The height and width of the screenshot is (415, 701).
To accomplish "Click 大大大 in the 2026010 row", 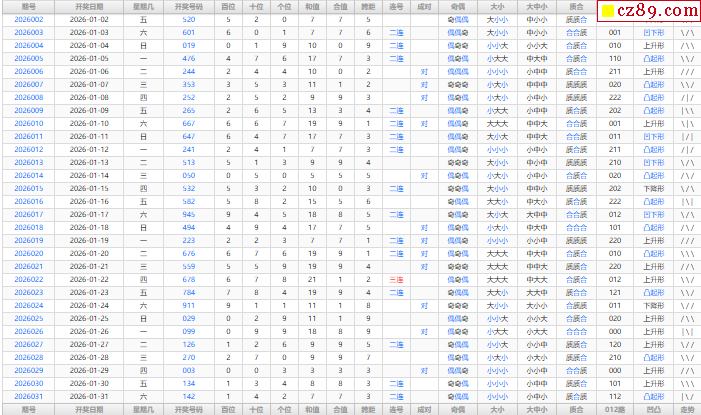I will [x=497, y=123].
